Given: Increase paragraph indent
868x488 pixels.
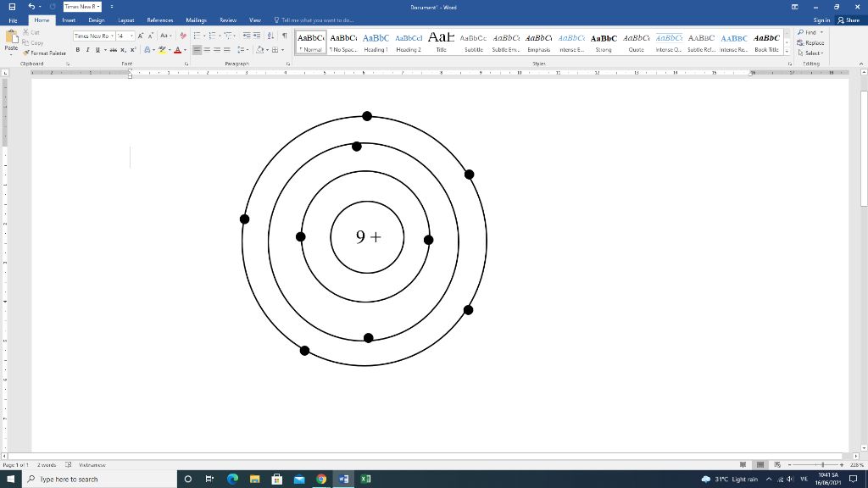Looking at the screenshot, I should click(x=257, y=36).
